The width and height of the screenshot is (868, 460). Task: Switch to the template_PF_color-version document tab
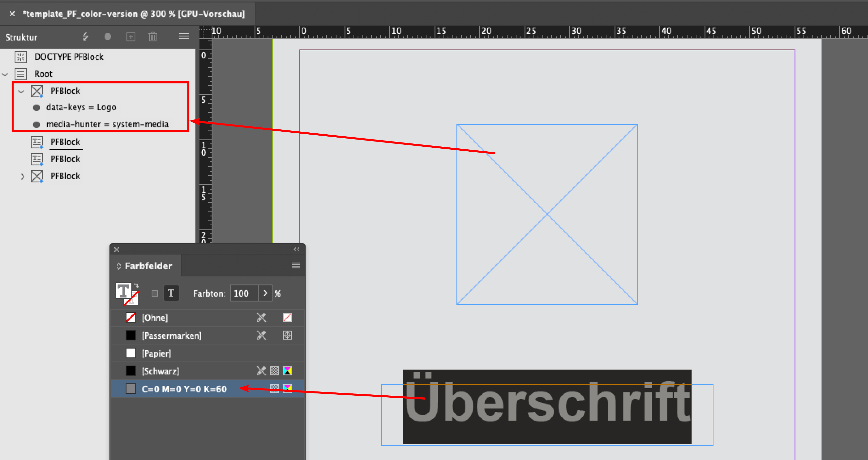pos(134,14)
